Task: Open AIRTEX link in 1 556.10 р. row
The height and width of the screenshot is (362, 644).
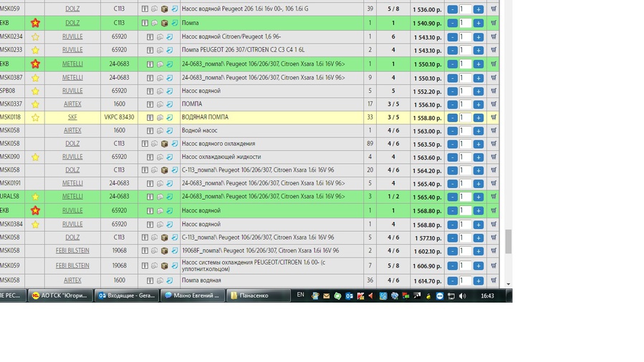Action: [x=72, y=104]
